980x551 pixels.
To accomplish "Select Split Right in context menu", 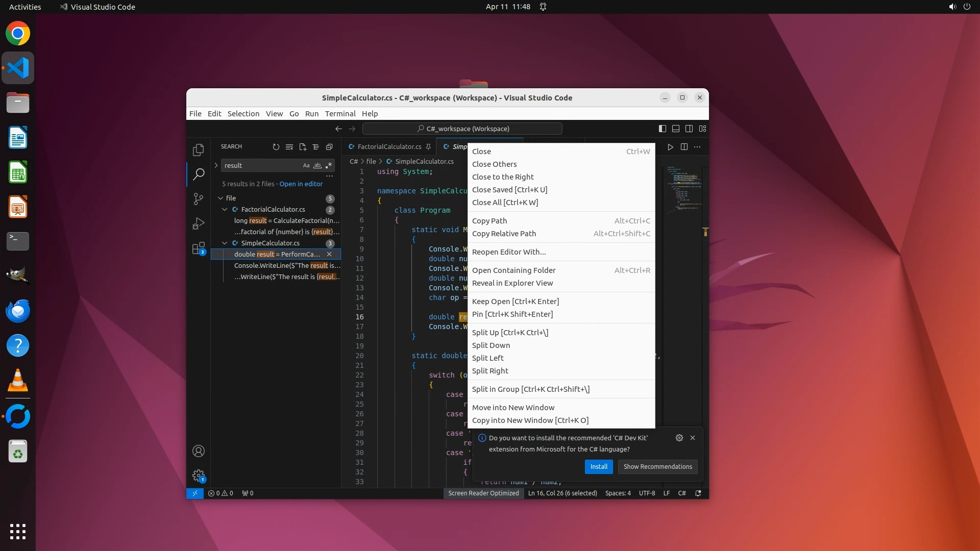I will 489,371.
